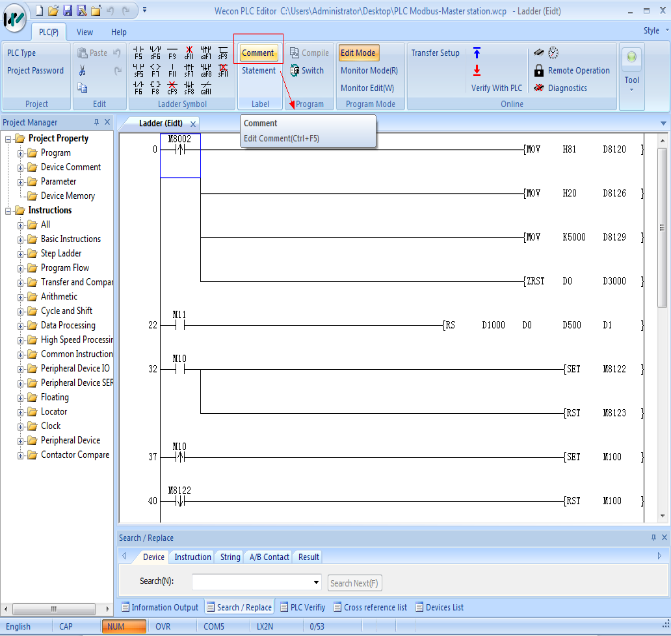Insert the sF7 rising pulse contact symbol

point(189,70)
